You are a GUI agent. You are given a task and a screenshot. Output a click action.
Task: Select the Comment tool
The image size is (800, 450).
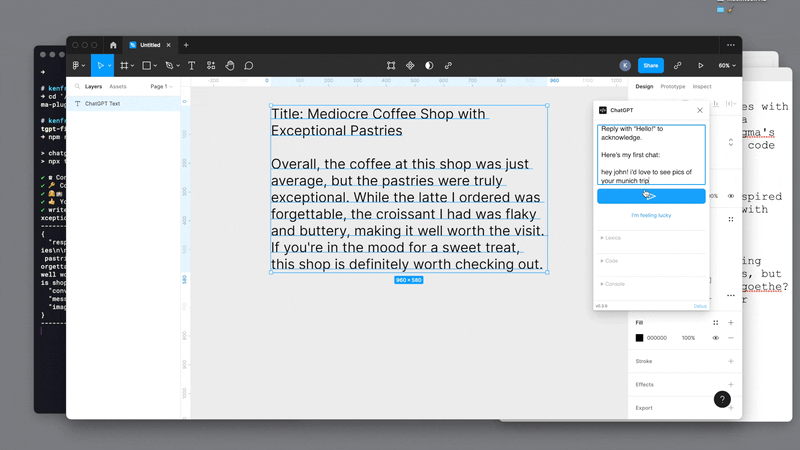pyautogui.click(x=248, y=65)
